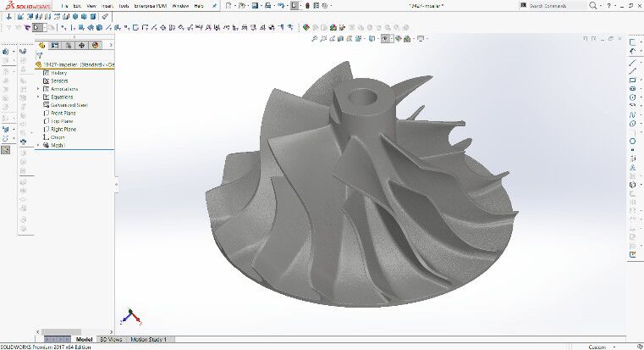Open the Apply Scene icon

pyautogui.click(x=407, y=39)
